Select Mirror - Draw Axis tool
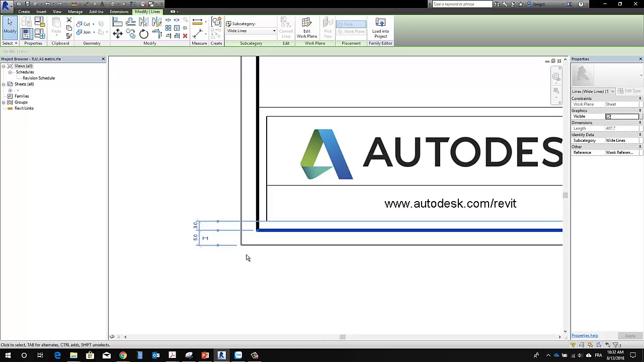644x362 pixels. (x=156, y=22)
